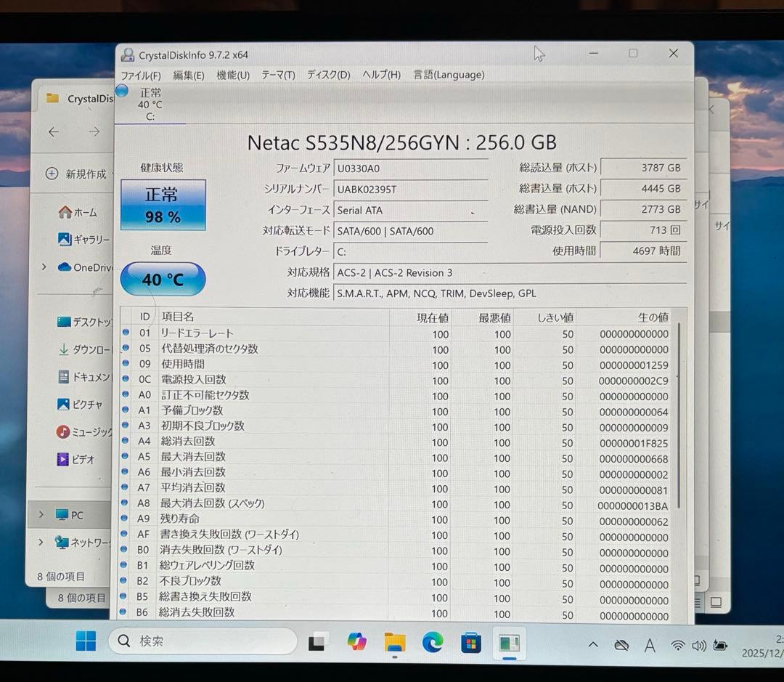784x682 pixels.
Task: Click the 正常 98% health status badge
Action: [163, 206]
